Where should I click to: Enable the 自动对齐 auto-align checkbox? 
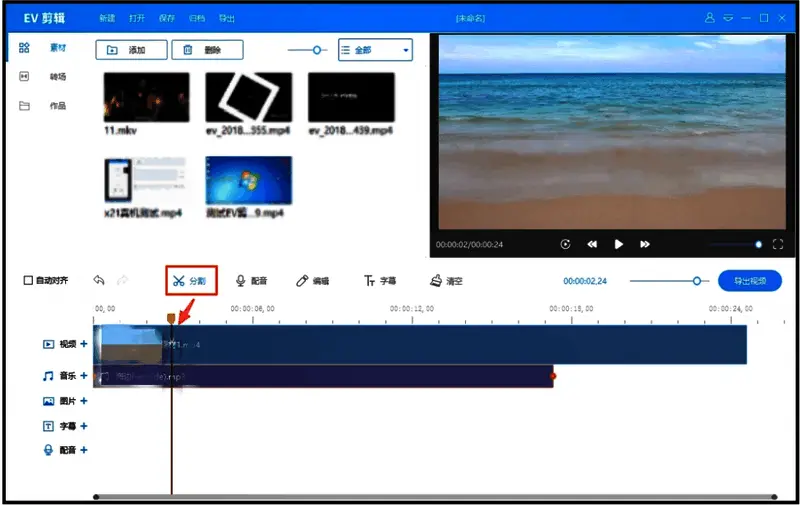(28, 281)
